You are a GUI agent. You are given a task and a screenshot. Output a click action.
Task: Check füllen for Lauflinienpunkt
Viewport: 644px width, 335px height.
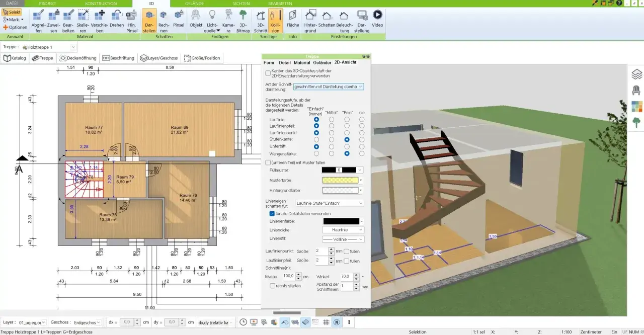pos(346,251)
